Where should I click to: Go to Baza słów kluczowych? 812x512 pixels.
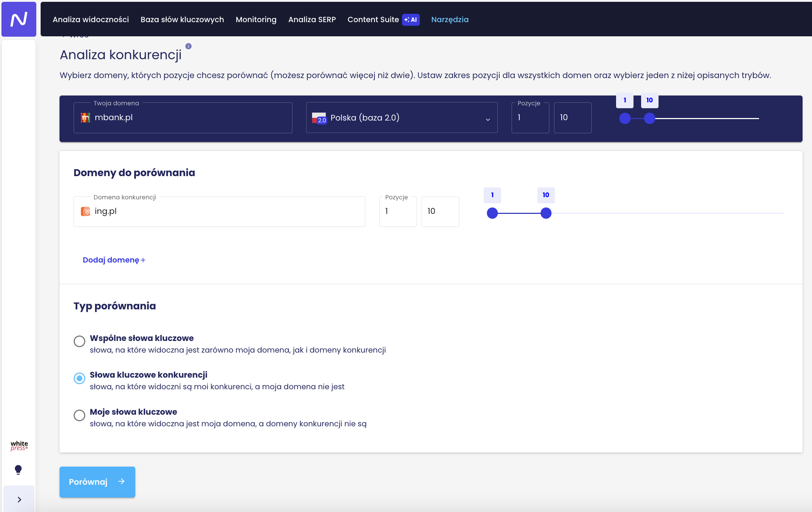click(x=182, y=20)
